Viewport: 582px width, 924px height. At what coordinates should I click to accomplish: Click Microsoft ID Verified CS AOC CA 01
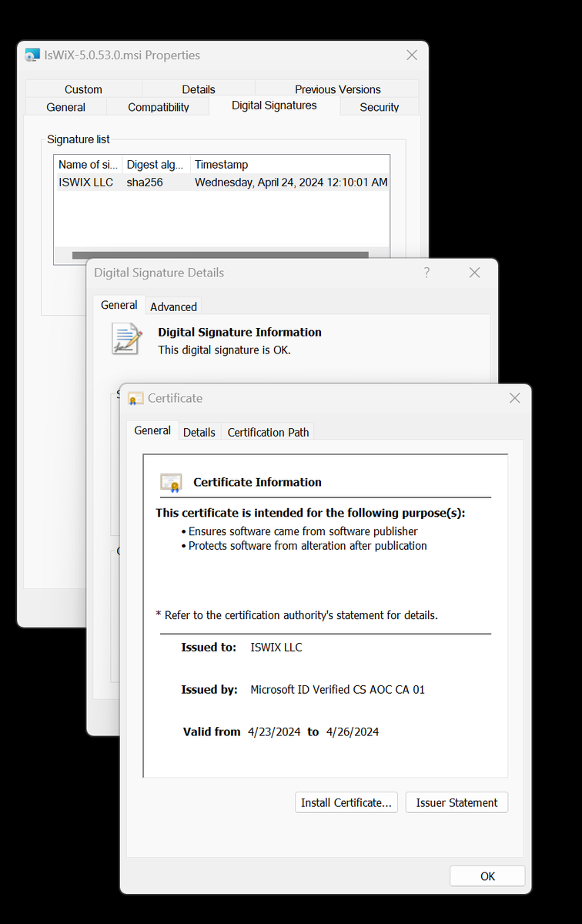coord(337,690)
